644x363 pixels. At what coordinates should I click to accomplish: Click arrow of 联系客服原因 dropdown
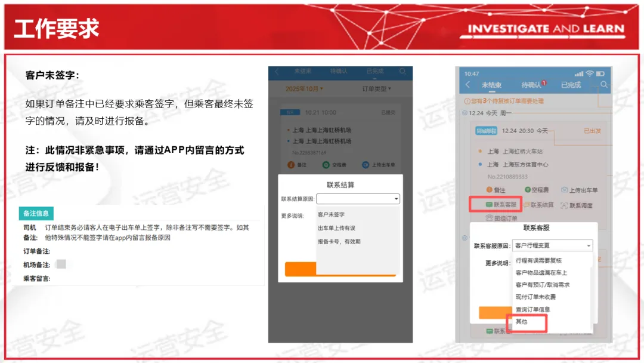pyautogui.click(x=589, y=246)
